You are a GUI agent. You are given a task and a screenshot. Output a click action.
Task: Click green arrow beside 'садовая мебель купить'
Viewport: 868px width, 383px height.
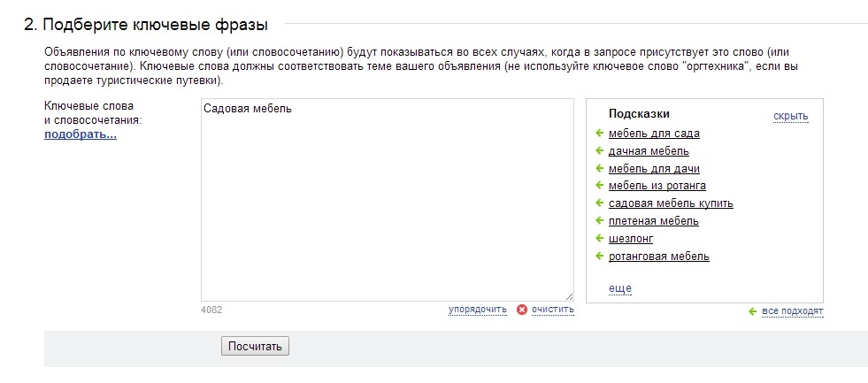[599, 203]
